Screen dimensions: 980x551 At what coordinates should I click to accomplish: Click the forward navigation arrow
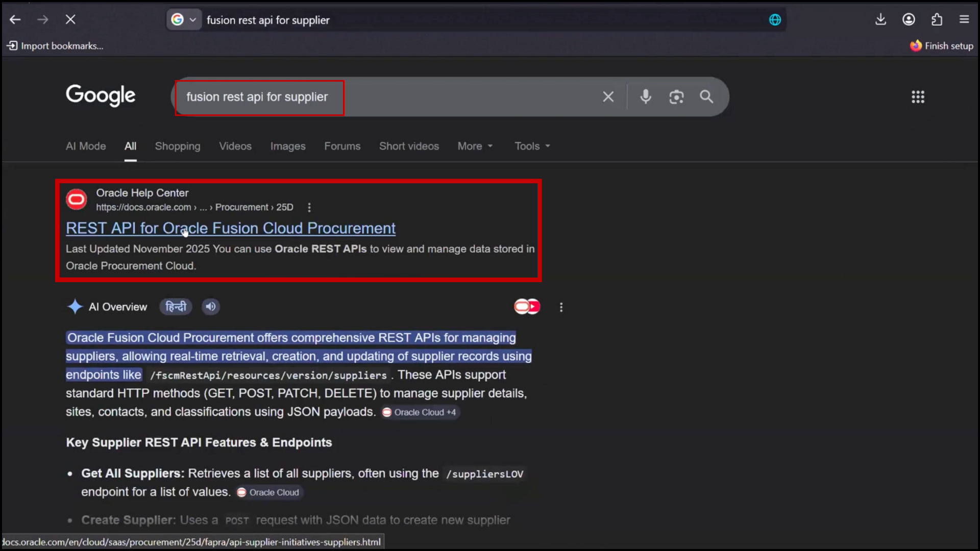(x=43, y=19)
